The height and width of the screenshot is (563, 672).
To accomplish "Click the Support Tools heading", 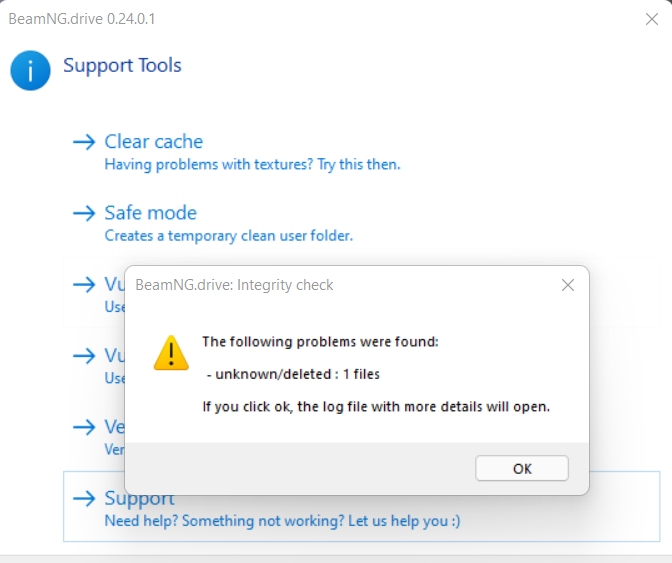I will 123,66.
